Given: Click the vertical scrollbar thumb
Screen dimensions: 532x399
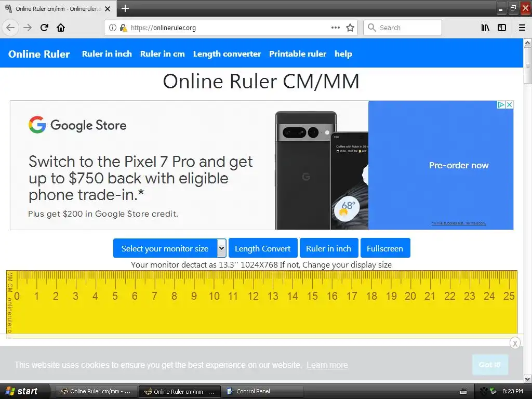Looking at the screenshot, I should click(528, 65).
